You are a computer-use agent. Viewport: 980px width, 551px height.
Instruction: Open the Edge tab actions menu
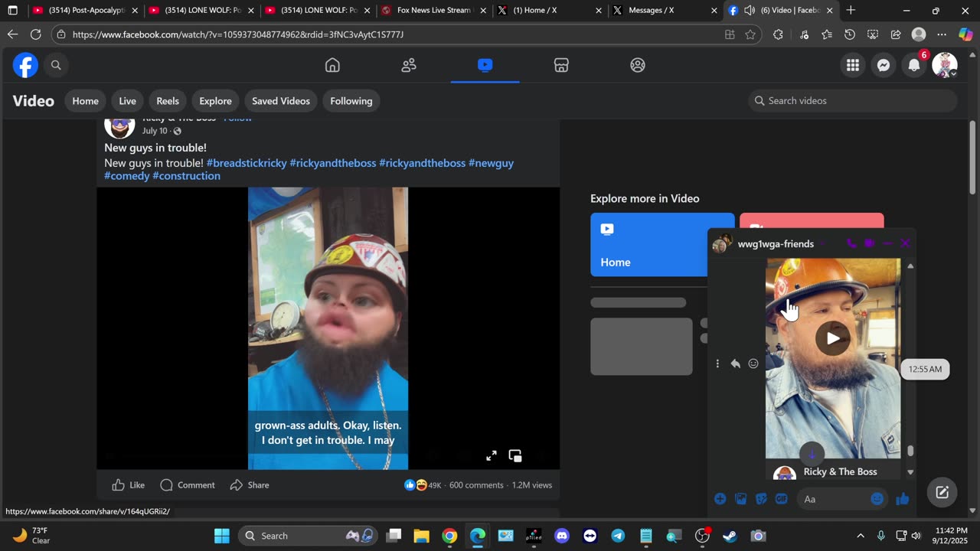pos(13,11)
